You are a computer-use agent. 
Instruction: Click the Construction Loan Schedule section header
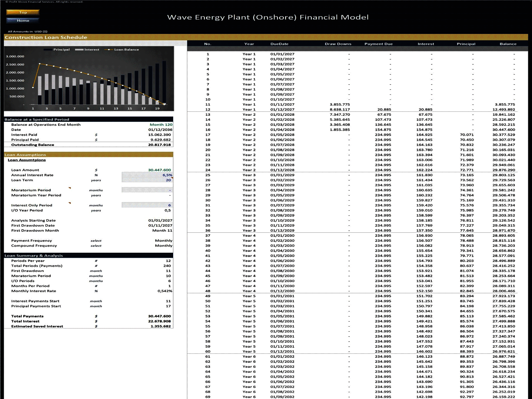coord(266,37)
